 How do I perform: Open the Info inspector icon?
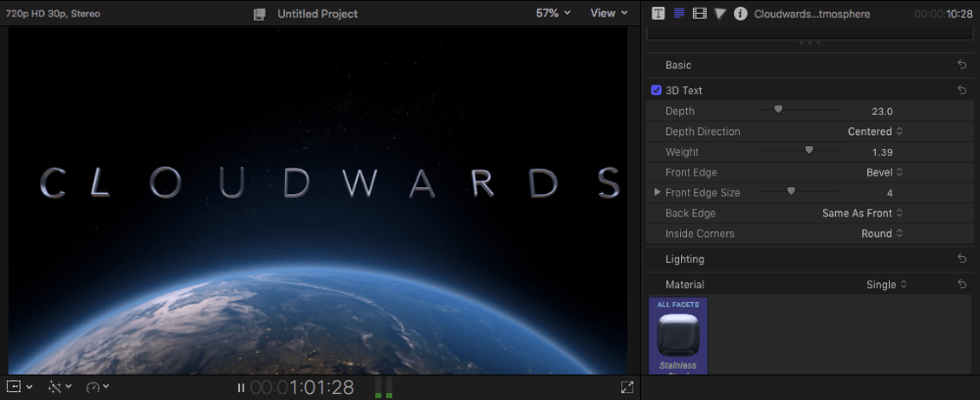(x=740, y=13)
